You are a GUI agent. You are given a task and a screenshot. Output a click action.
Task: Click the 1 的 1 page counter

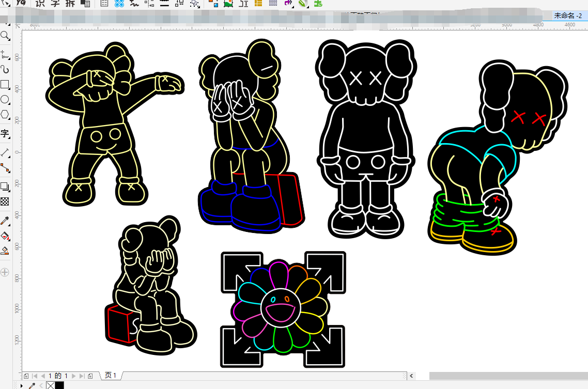point(58,376)
